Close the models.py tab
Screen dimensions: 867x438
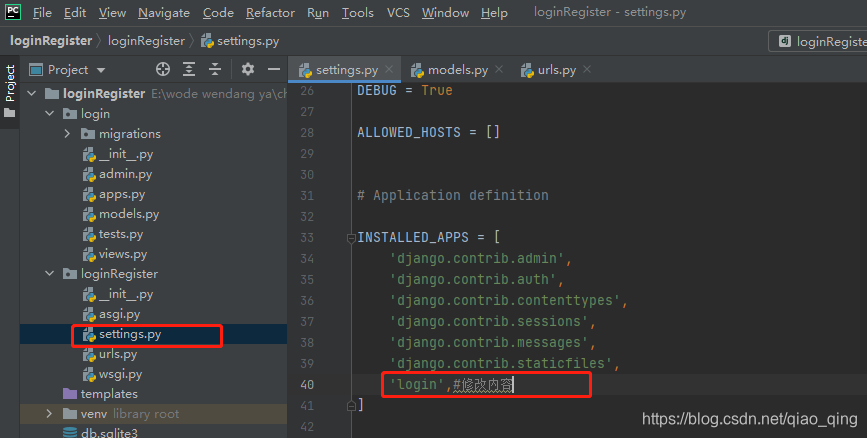[x=499, y=69]
